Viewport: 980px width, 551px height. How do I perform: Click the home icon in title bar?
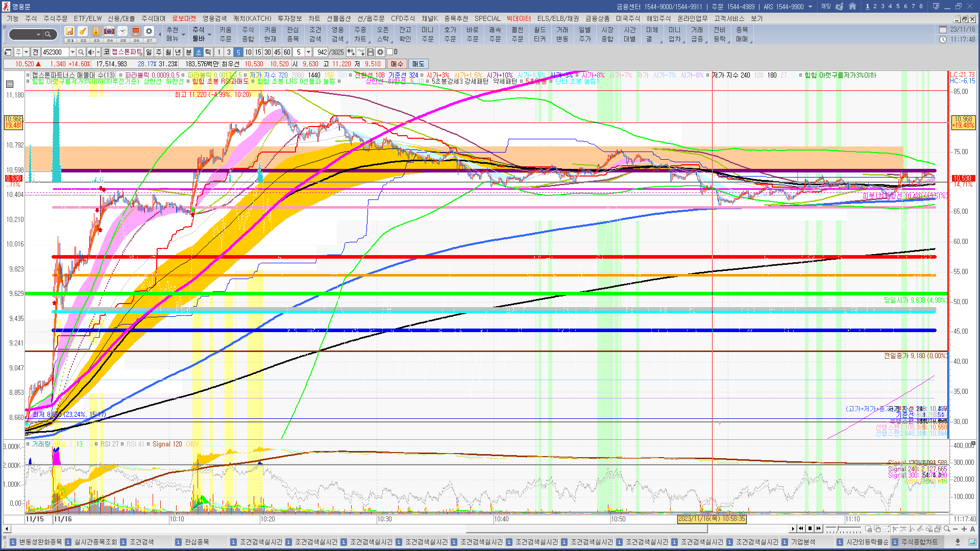(x=852, y=7)
